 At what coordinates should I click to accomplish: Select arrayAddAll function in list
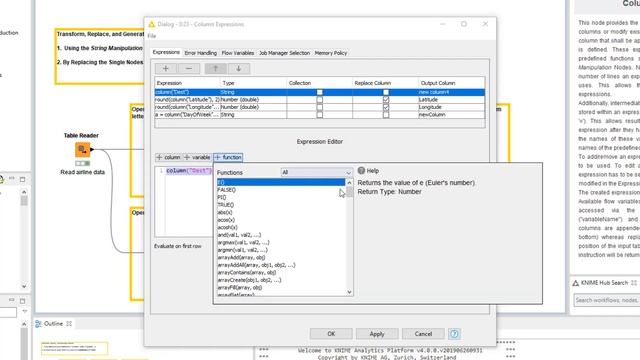click(281, 265)
